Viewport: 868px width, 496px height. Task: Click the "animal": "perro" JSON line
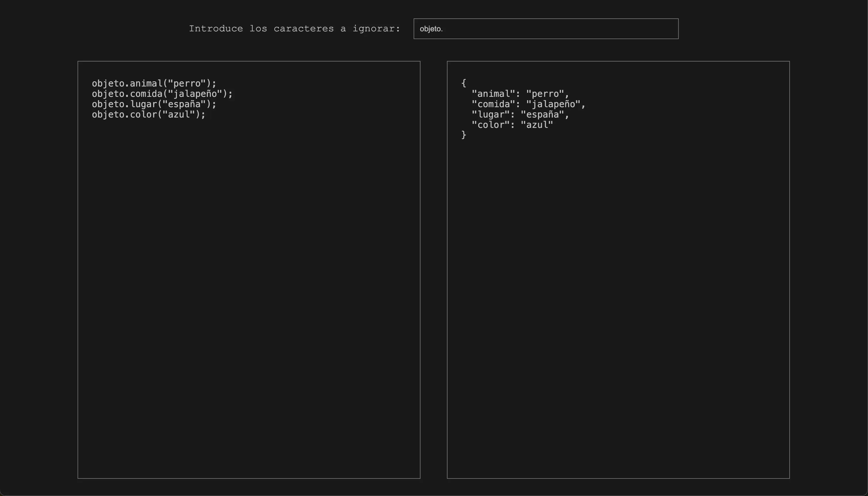(x=520, y=94)
